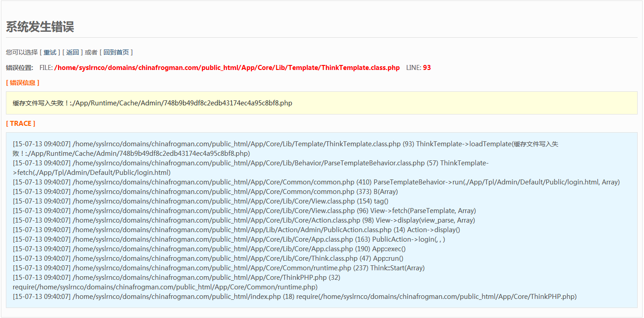Click the 错误位置 label

(20, 68)
